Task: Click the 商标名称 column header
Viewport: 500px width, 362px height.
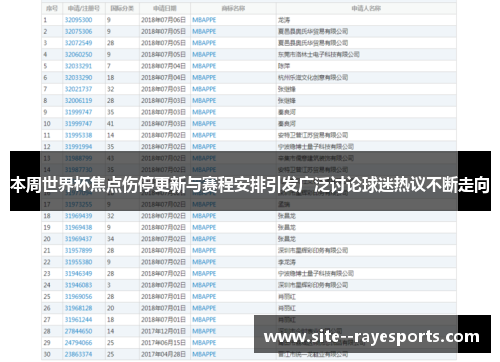Action: (x=233, y=8)
